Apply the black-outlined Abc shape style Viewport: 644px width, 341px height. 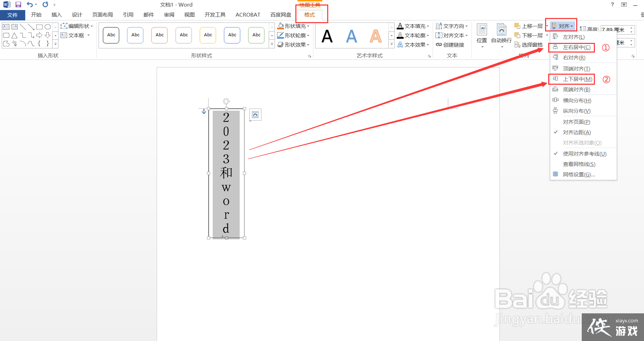pos(111,35)
